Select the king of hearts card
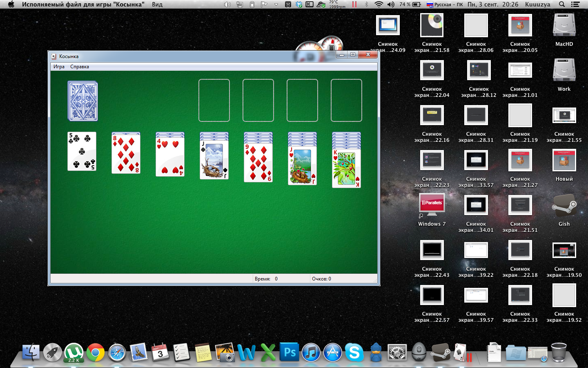 (x=346, y=168)
